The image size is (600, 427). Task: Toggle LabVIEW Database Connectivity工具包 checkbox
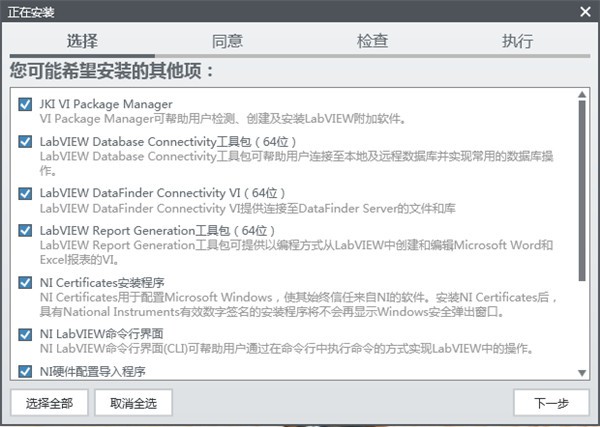(25, 142)
